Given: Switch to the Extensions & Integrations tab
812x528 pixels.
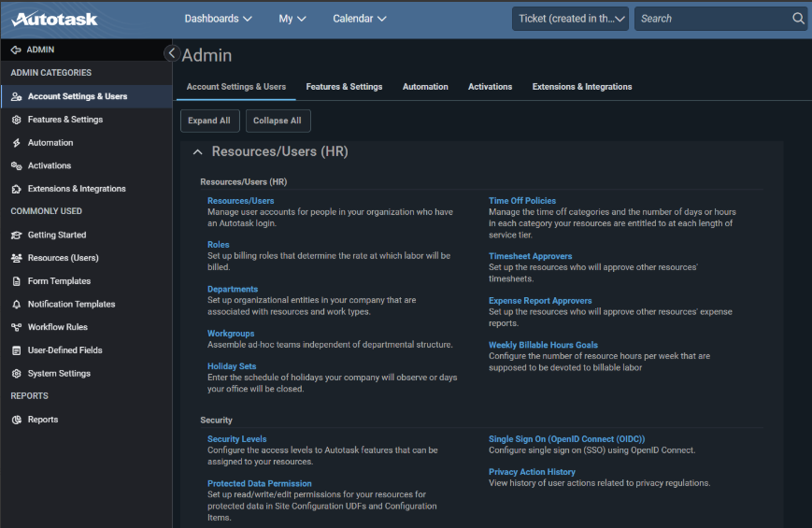Looking at the screenshot, I should coord(582,87).
